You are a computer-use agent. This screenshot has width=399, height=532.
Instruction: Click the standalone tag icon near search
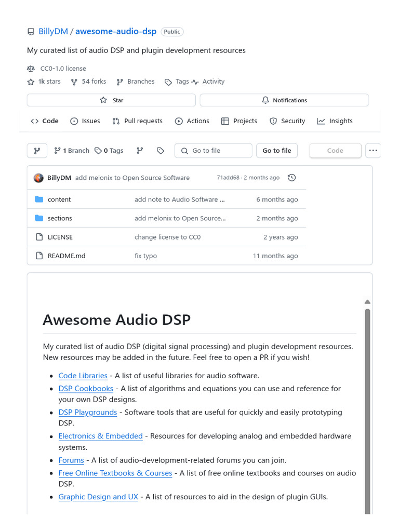point(160,151)
